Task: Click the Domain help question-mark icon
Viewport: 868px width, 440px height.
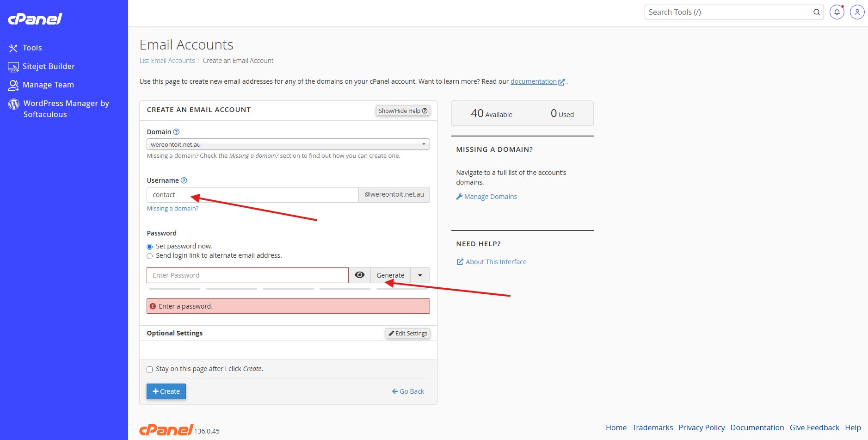Action: point(176,132)
